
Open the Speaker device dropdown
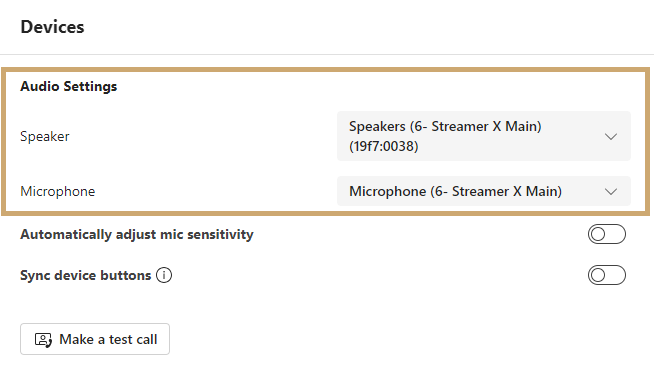click(484, 136)
